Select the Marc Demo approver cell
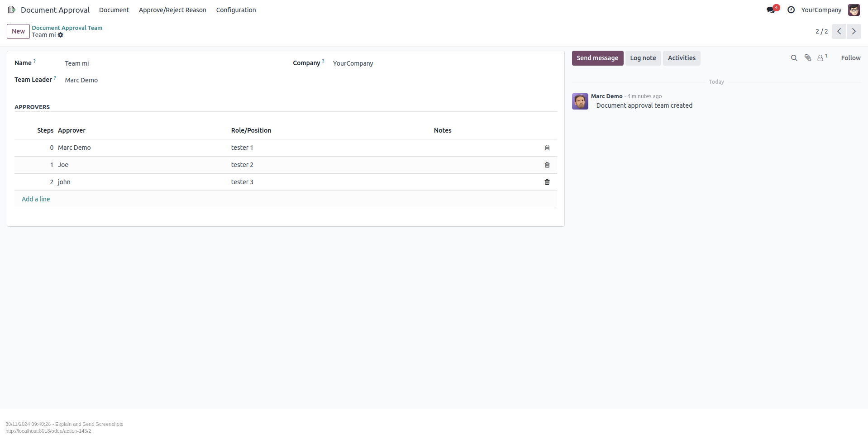Viewport: 868px width, 439px height. [142, 148]
